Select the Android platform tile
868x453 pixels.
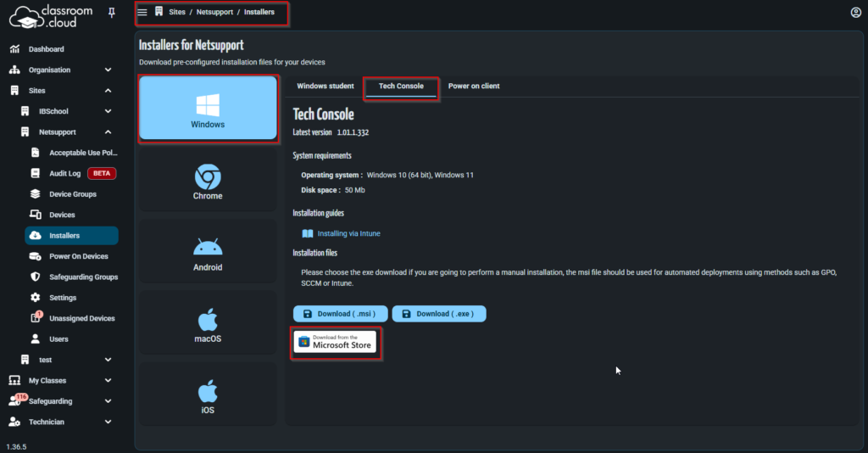coord(208,251)
